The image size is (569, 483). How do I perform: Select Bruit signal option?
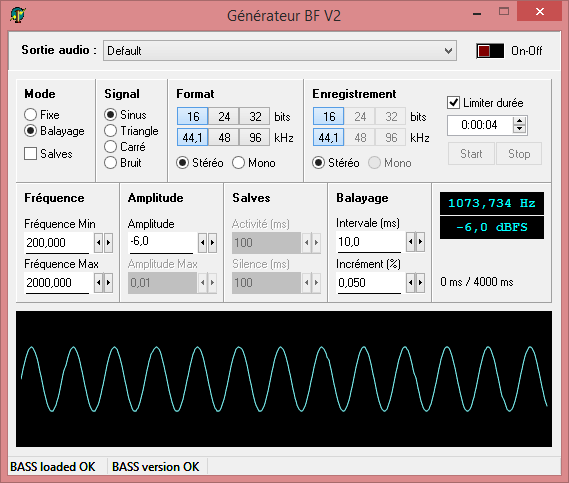point(110,163)
